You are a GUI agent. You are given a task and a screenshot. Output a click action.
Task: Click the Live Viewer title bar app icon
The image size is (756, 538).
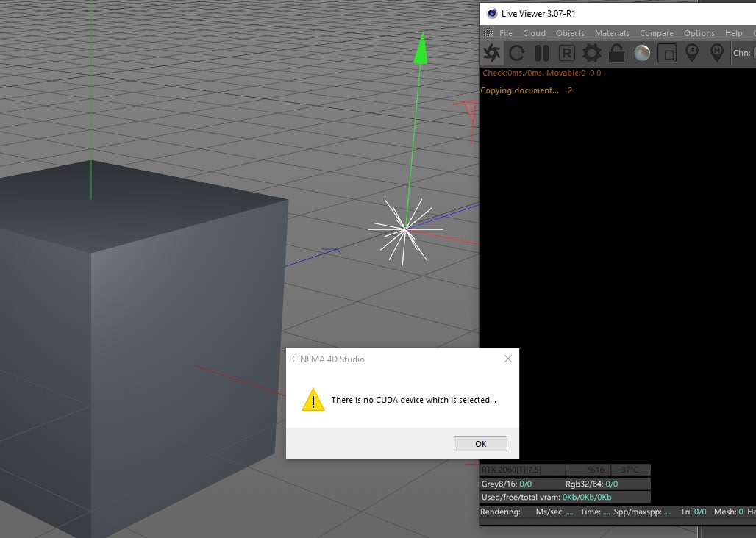[492, 13]
